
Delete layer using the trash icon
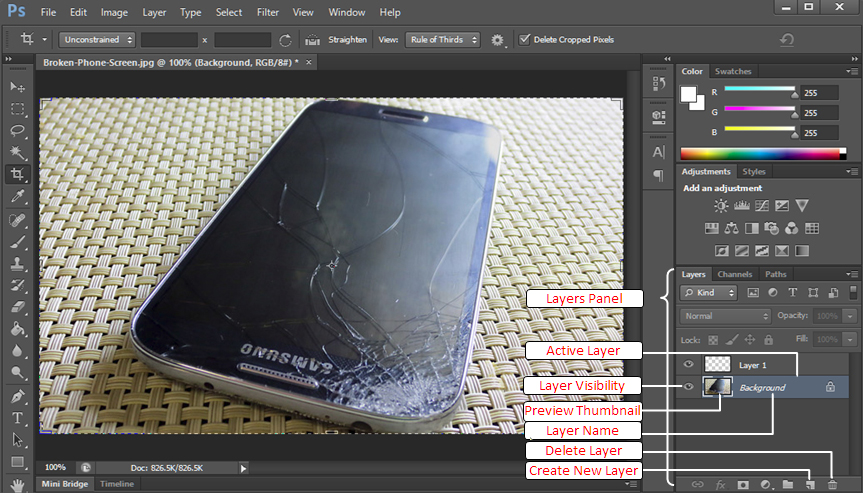coord(832,485)
